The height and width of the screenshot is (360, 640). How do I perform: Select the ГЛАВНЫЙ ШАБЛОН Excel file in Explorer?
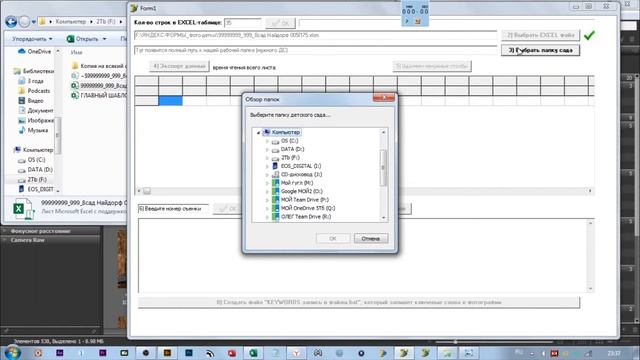99,96
